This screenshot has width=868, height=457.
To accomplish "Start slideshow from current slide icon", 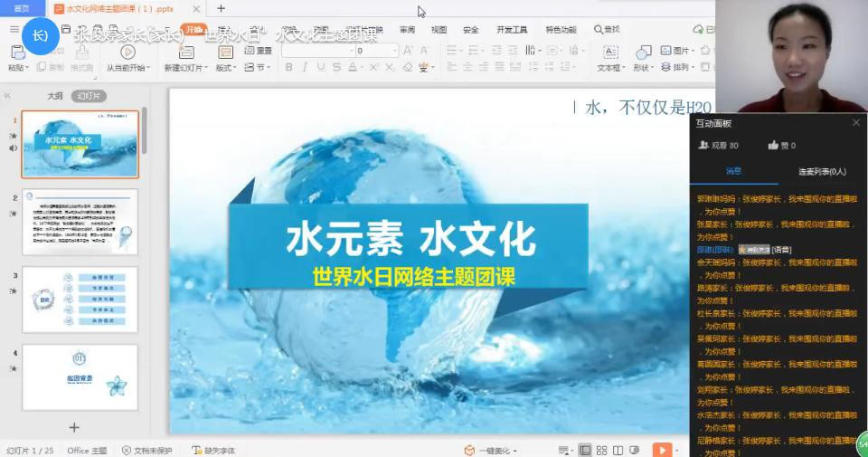I will [127, 52].
